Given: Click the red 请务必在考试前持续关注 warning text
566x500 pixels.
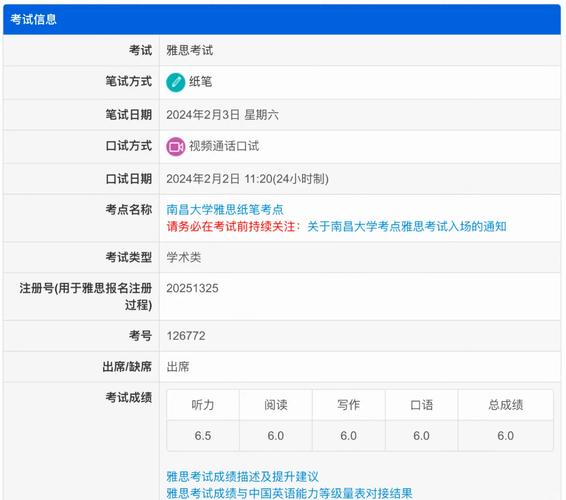Looking at the screenshot, I should [x=234, y=227].
